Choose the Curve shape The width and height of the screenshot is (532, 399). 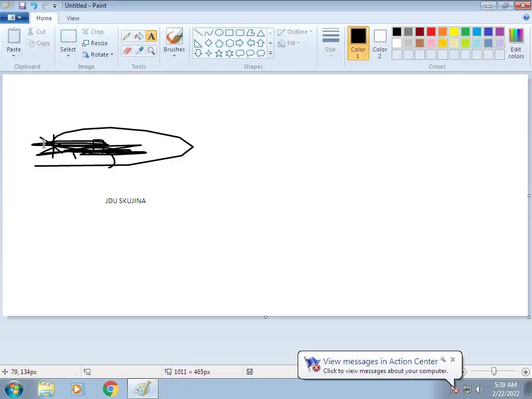(x=209, y=33)
